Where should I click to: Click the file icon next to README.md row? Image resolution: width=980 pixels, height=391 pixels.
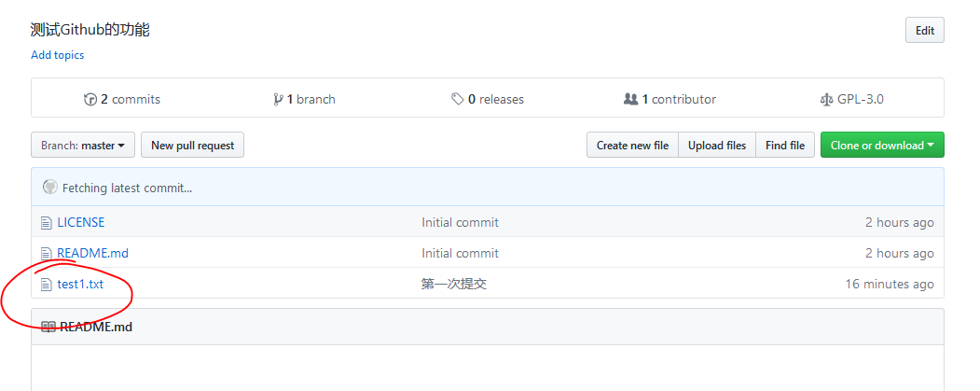[46, 254]
